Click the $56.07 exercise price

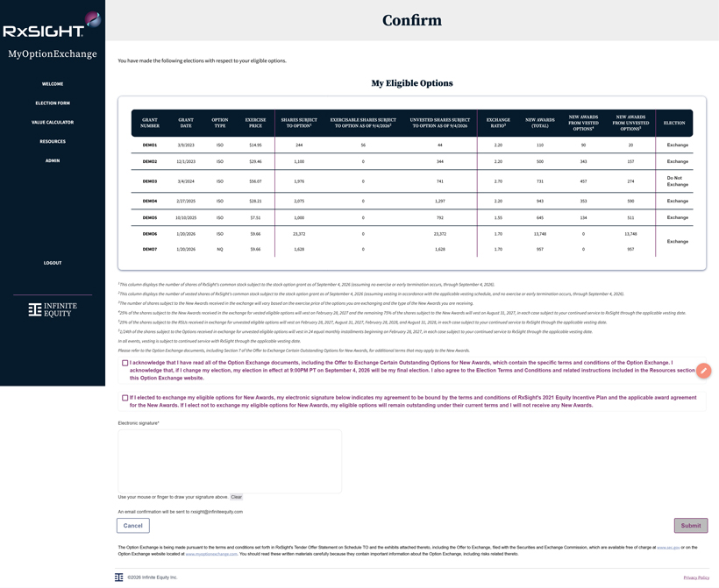[x=255, y=181]
